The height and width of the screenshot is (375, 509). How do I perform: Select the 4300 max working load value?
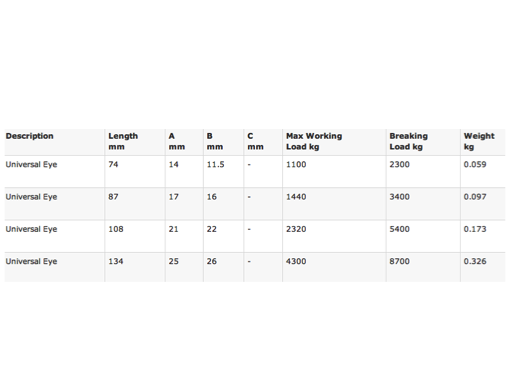[x=296, y=261]
